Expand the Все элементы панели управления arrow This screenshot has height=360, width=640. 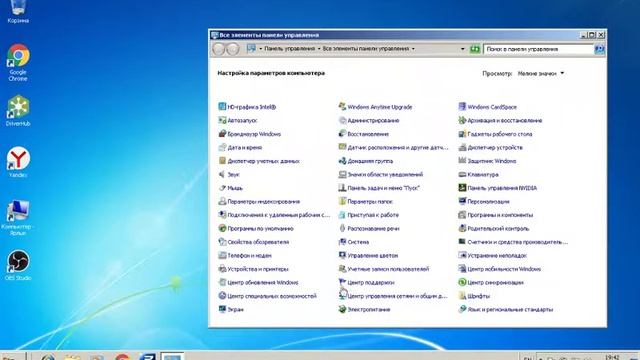(413, 49)
